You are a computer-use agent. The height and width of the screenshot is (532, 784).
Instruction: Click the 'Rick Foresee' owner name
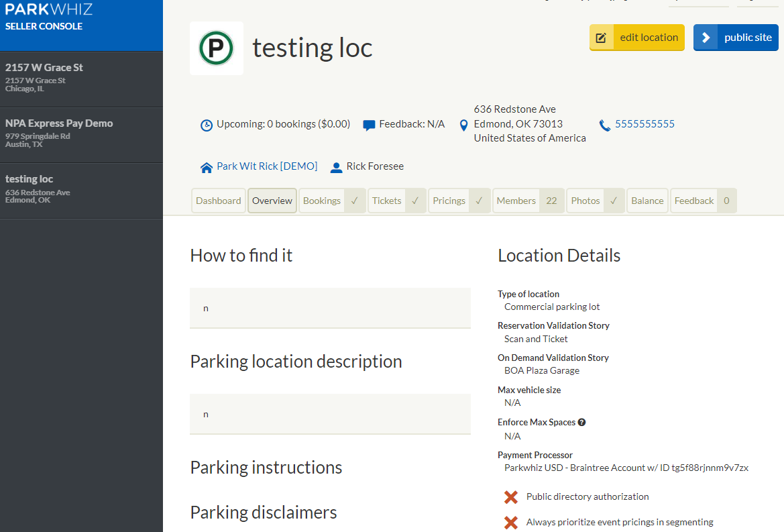point(375,166)
